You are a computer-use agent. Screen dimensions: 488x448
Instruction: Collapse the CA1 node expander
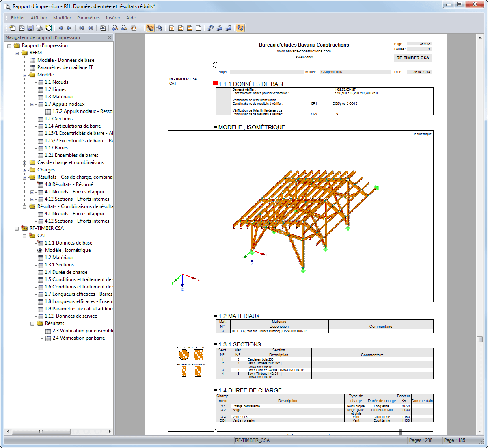pos(25,236)
